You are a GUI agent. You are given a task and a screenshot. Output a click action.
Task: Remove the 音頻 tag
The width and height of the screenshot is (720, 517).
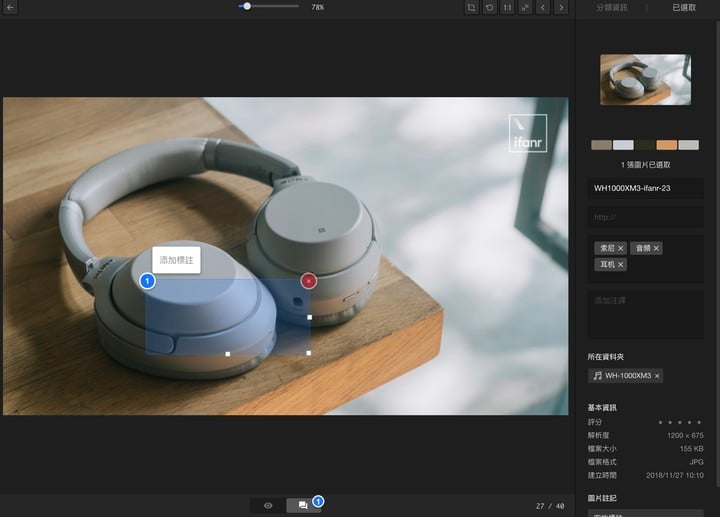(x=656, y=248)
